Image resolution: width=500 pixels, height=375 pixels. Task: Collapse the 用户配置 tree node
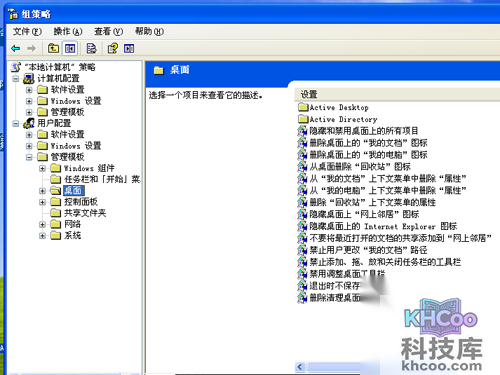click(16, 124)
